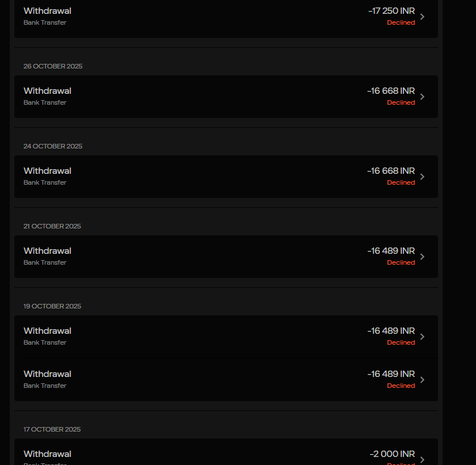Screen dimensions: 476x465
Task: Click chevron beside the -2 000 INR withdrawal
Action: pos(422,459)
